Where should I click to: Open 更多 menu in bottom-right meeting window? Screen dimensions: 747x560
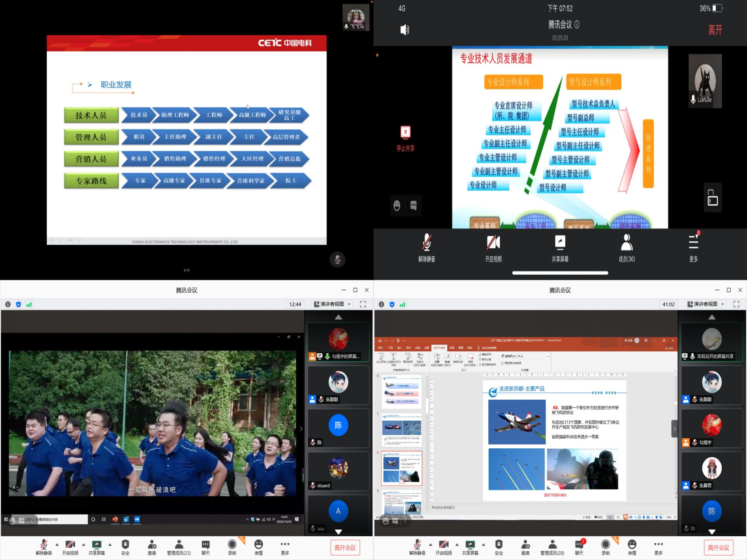point(658,544)
